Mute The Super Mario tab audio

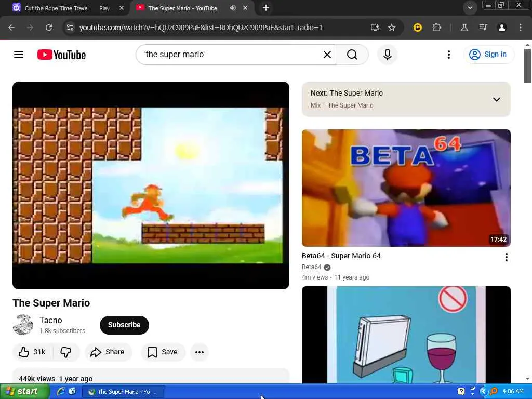232,8
